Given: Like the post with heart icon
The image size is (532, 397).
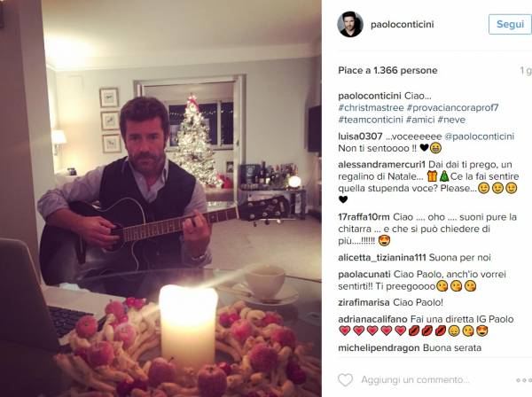Looking at the screenshot, I should coord(346,380).
